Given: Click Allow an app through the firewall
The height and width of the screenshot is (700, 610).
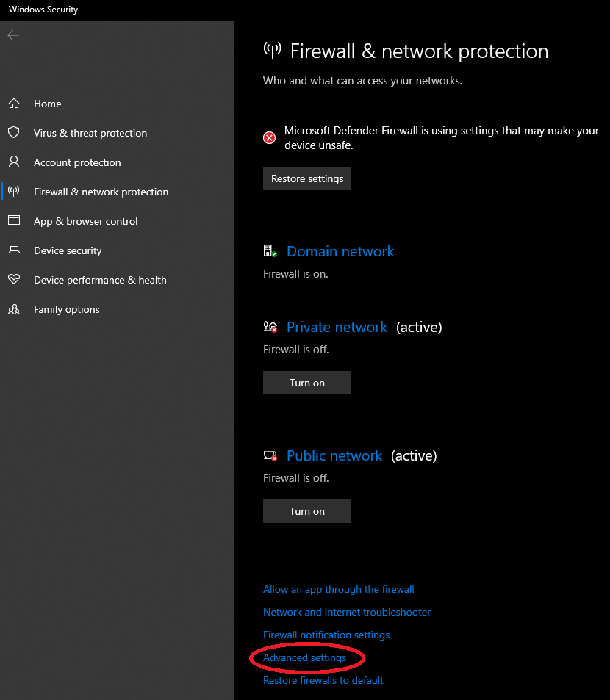Looking at the screenshot, I should [339, 589].
